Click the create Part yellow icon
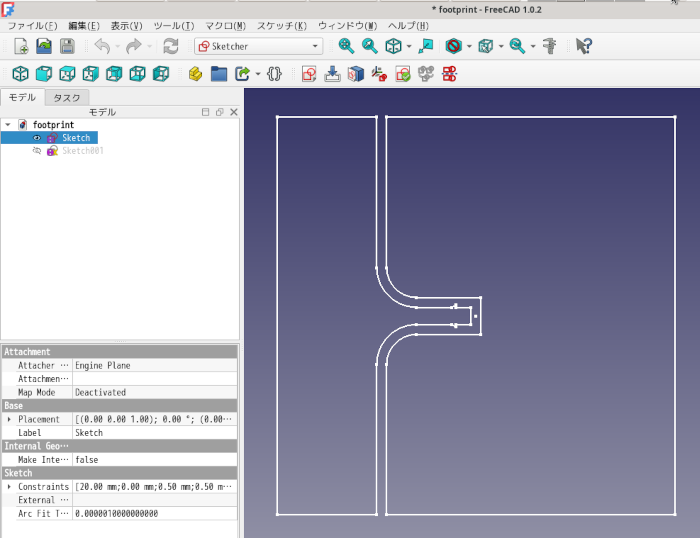Image resolution: width=700 pixels, height=538 pixels. point(195,74)
